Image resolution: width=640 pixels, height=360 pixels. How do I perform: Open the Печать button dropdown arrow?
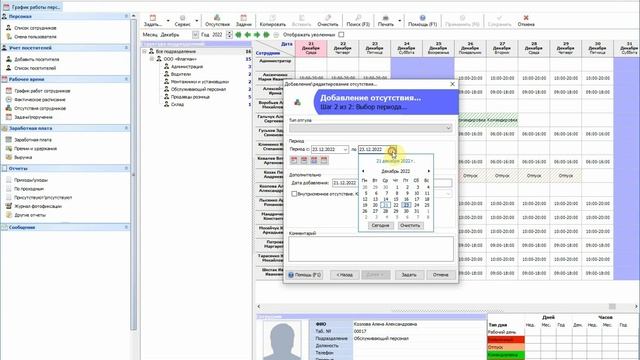(x=400, y=20)
